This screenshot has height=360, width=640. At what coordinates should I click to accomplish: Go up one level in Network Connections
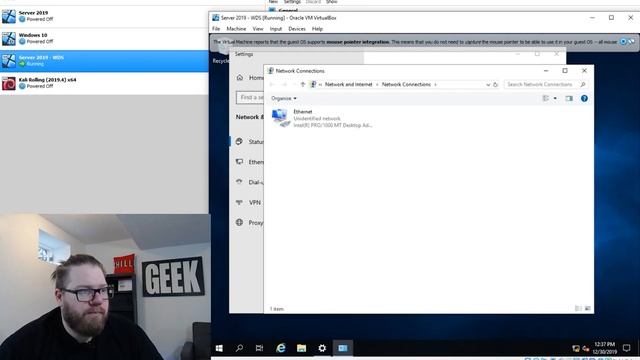click(x=302, y=84)
